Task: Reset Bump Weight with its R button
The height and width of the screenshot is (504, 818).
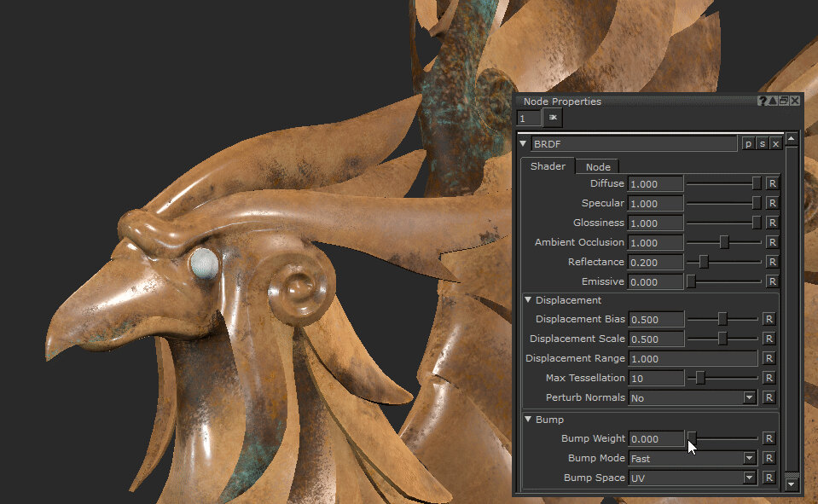Action: [x=768, y=438]
